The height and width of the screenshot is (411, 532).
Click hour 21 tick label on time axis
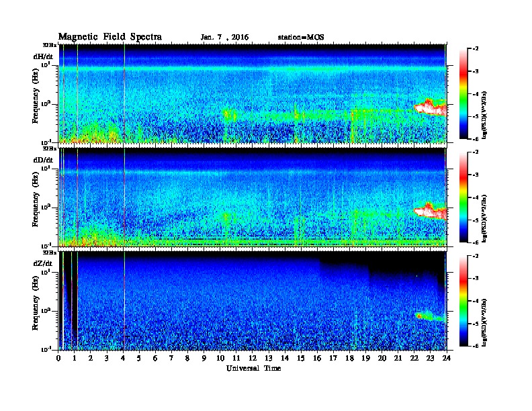tap(398, 358)
